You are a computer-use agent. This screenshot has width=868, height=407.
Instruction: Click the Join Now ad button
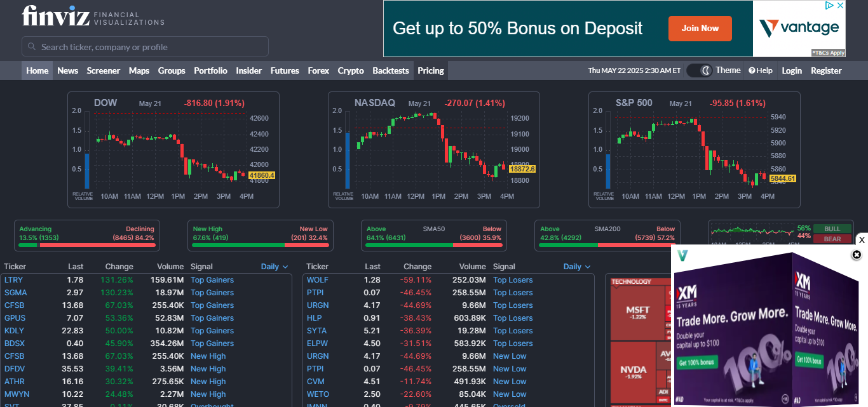[700, 28]
